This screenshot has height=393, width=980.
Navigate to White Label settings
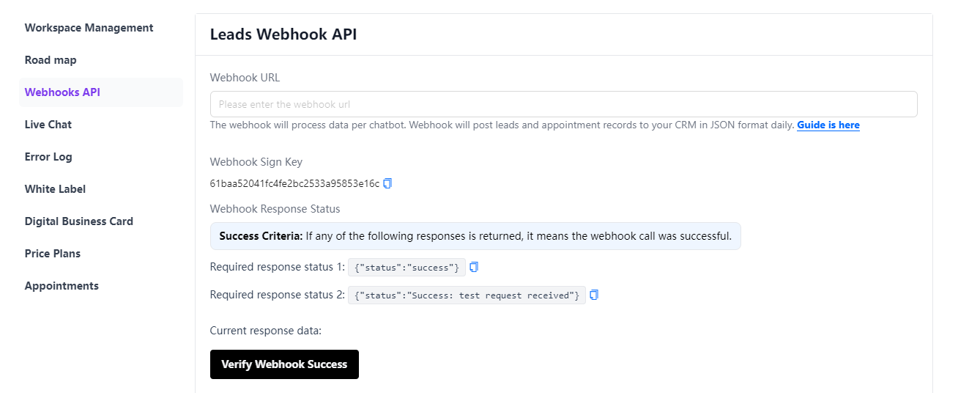click(55, 189)
